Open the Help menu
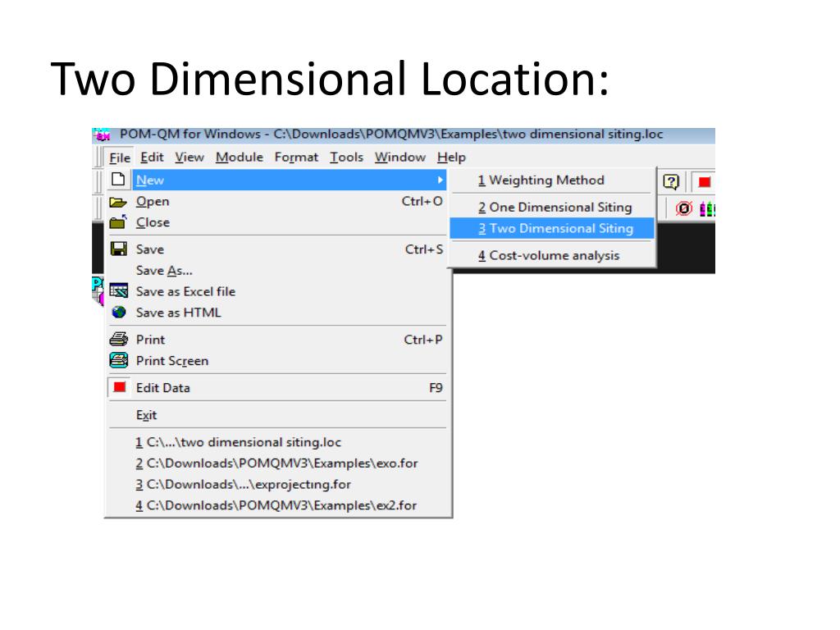The width and height of the screenshot is (840, 630). (x=452, y=157)
